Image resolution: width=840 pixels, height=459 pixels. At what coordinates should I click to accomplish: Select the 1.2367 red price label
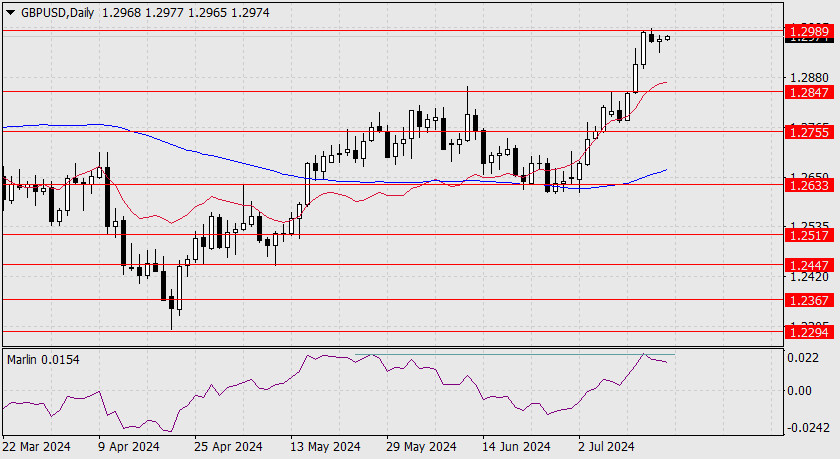tap(809, 300)
